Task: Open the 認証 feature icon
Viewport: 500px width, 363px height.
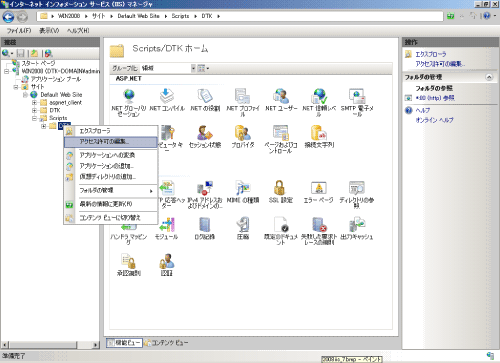Action: click(x=167, y=261)
